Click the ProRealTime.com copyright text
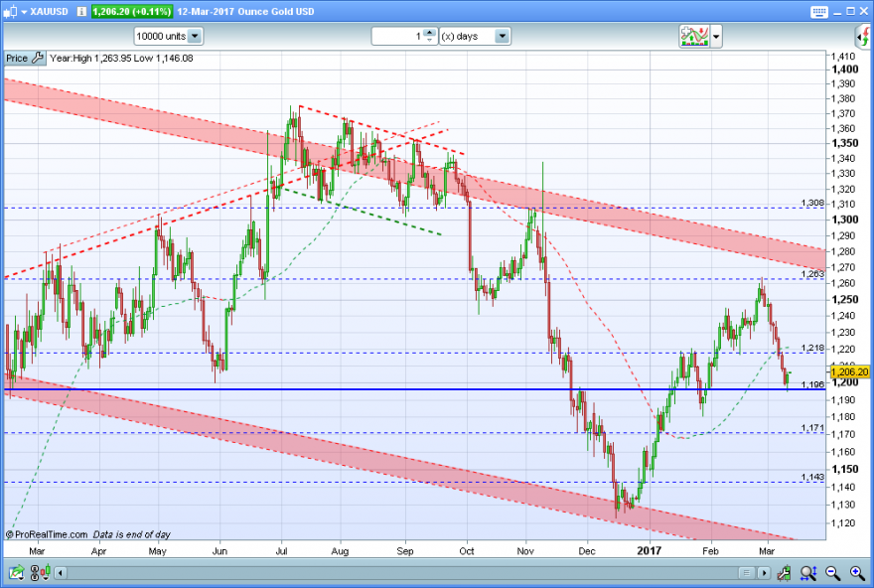The image size is (874, 588). [x=47, y=534]
